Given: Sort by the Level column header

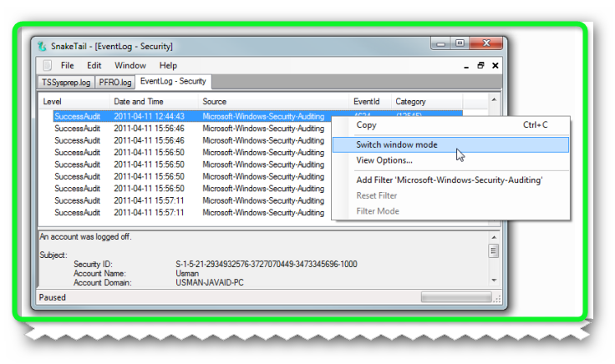Looking at the screenshot, I should (74, 102).
